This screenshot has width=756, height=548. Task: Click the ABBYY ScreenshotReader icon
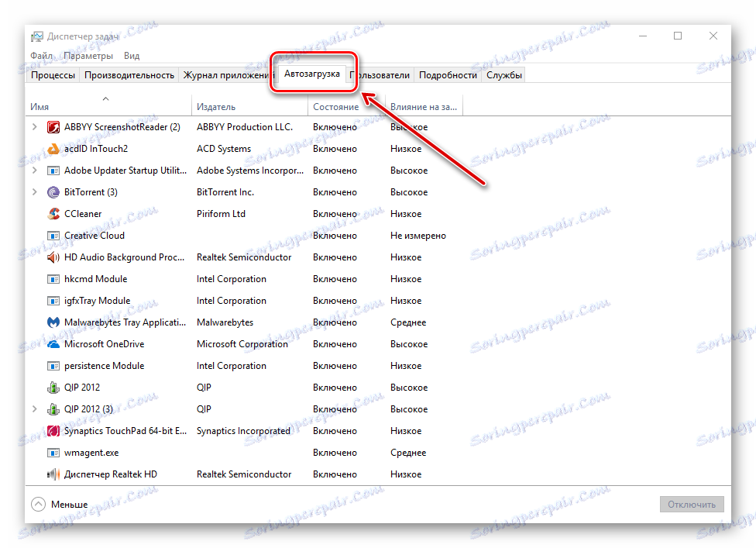coord(53,127)
